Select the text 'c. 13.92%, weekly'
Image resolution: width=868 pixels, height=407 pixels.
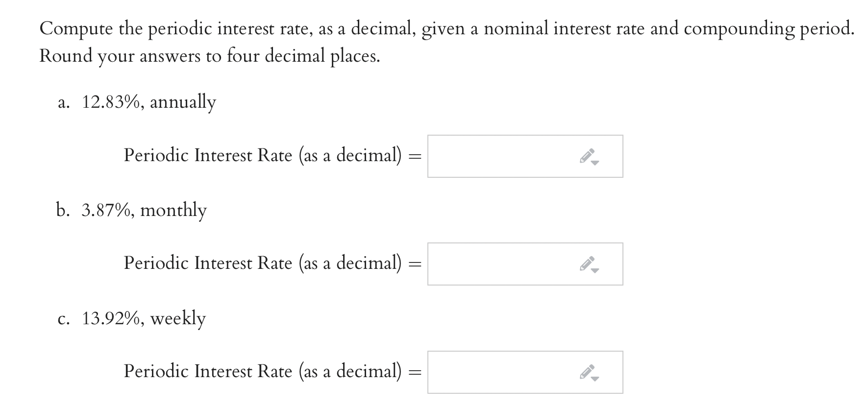(x=131, y=318)
